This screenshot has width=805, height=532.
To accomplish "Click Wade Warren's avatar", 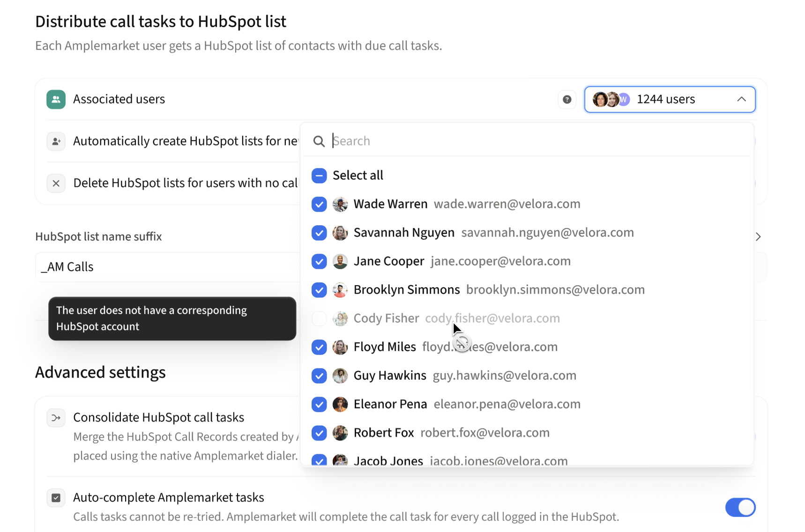I will [x=340, y=204].
